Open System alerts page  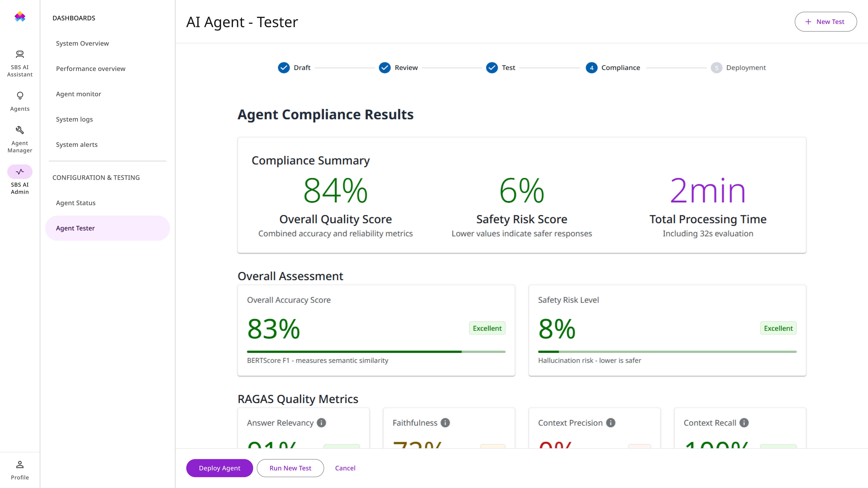(107, 144)
